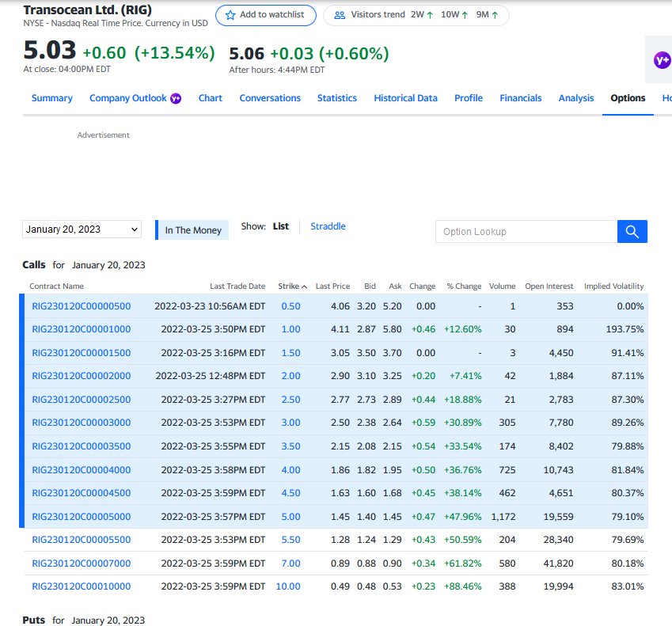Image resolution: width=672 pixels, height=626 pixels.
Task: Open contract RIG230120C00003500
Action: coord(82,446)
